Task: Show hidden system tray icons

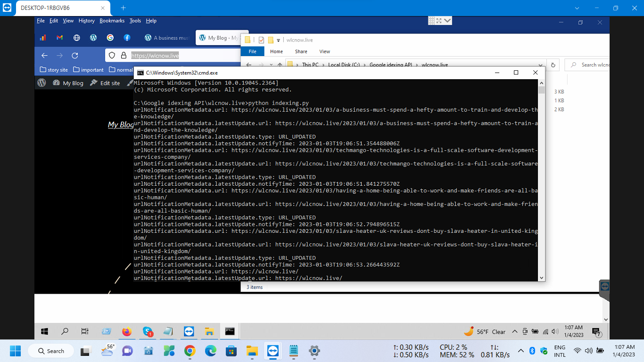Action: click(x=520, y=351)
